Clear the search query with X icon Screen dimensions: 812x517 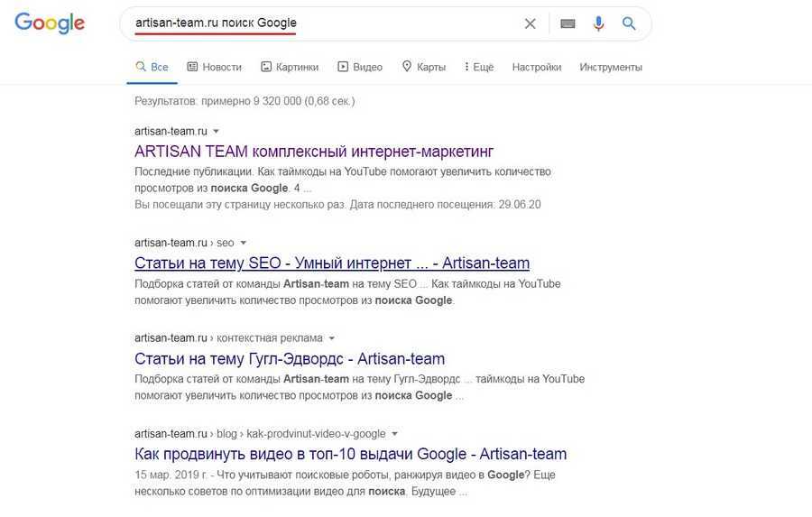coord(531,23)
